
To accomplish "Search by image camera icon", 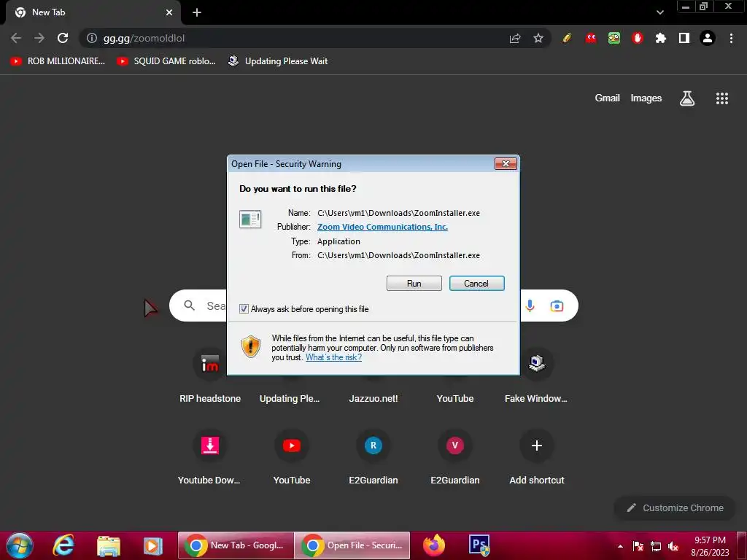I will (x=557, y=306).
